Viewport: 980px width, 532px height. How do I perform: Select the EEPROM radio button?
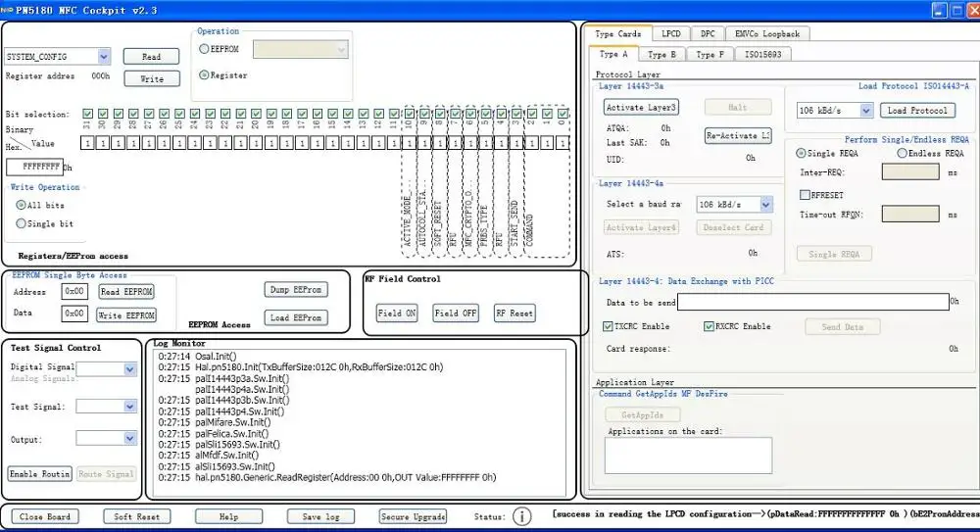point(204,49)
